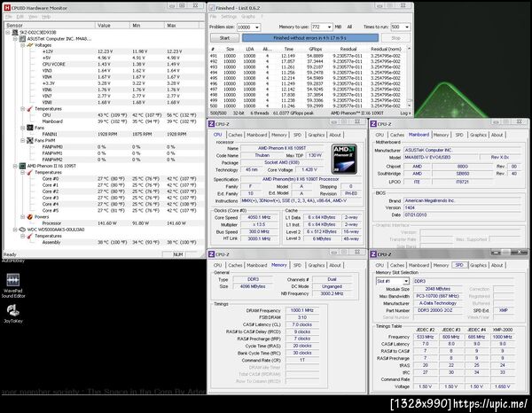Click the Z icon of the CPU-Z Memory window
Viewport: 532px width, 413px height.
click(x=212, y=254)
